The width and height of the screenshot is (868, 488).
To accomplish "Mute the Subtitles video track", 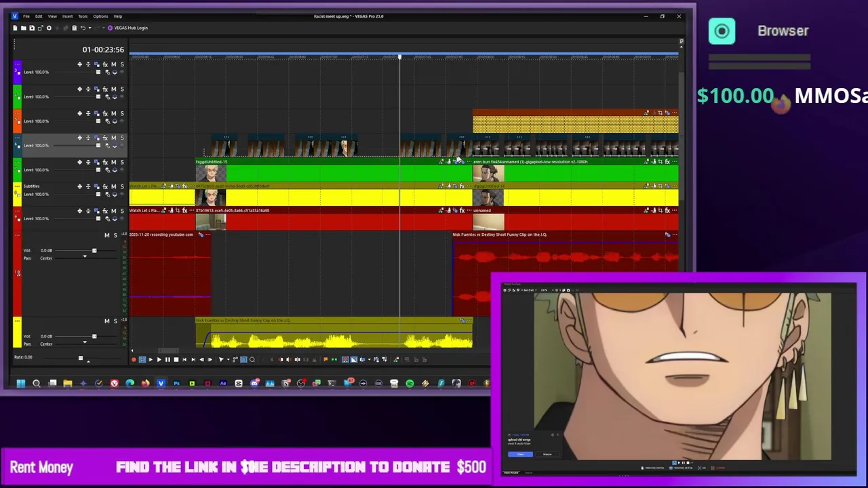I will [113, 186].
